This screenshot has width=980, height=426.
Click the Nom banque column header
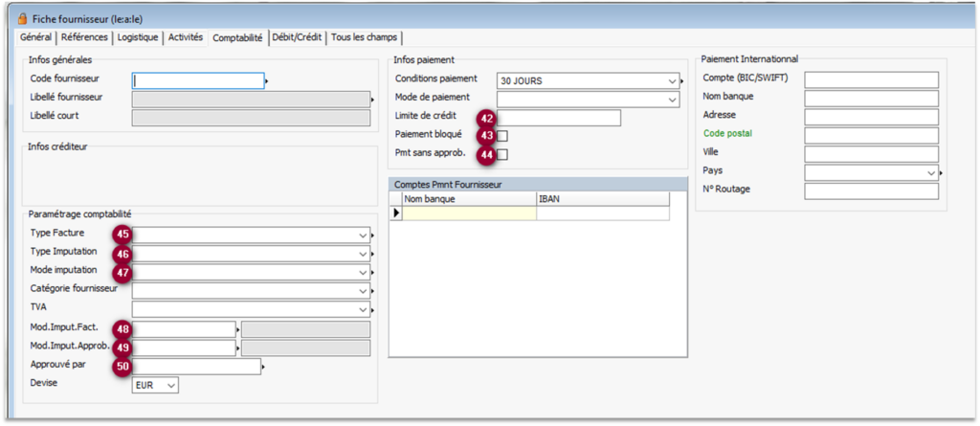468,199
